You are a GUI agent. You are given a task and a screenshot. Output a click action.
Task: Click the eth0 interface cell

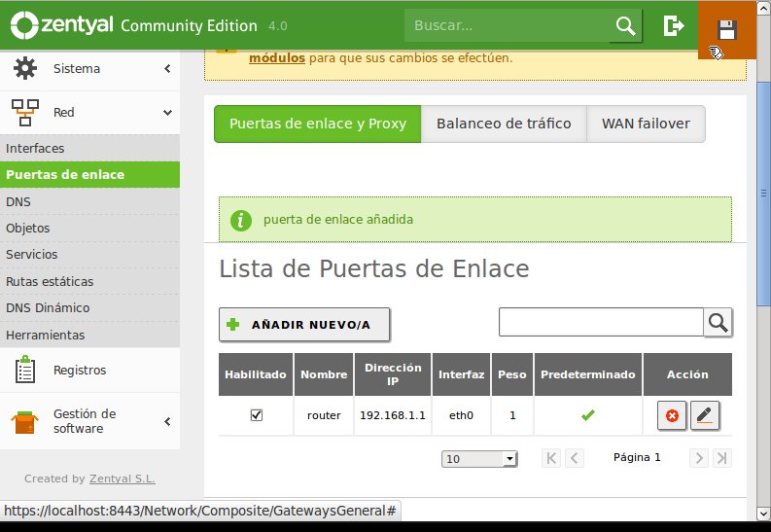tap(461, 415)
